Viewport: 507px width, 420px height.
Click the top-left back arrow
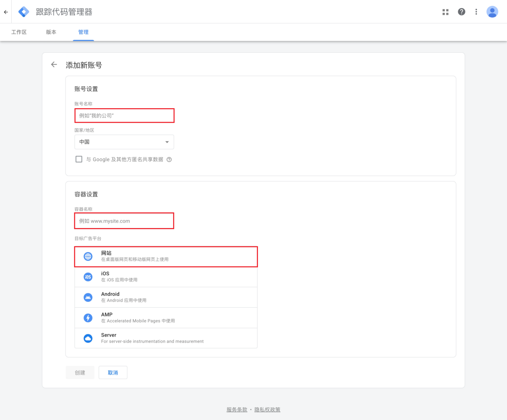(x=6, y=12)
